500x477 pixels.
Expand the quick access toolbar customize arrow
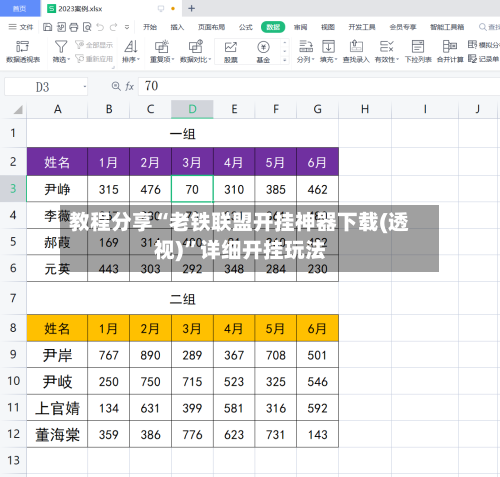(127, 27)
